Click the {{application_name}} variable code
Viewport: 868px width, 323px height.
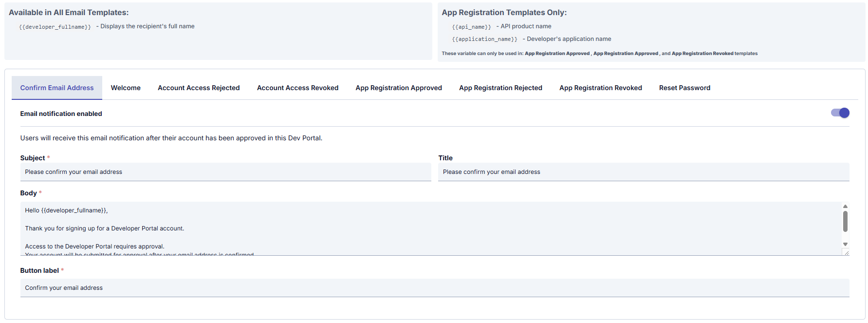(x=484, y=39)
